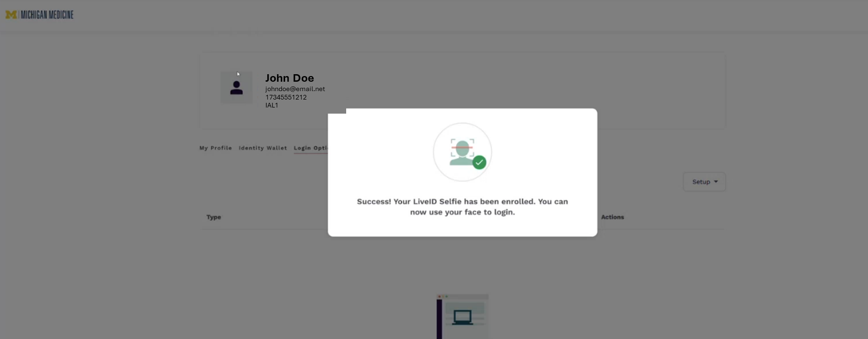
Task: Click the johndoe@email.net email text
Action: click(295, 89)
